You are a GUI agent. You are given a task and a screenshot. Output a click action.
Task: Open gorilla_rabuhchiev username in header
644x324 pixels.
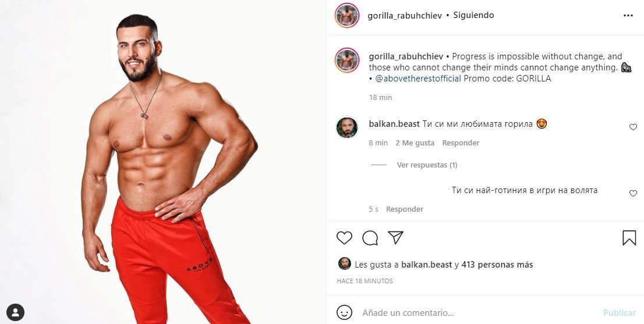click(405, 16)
